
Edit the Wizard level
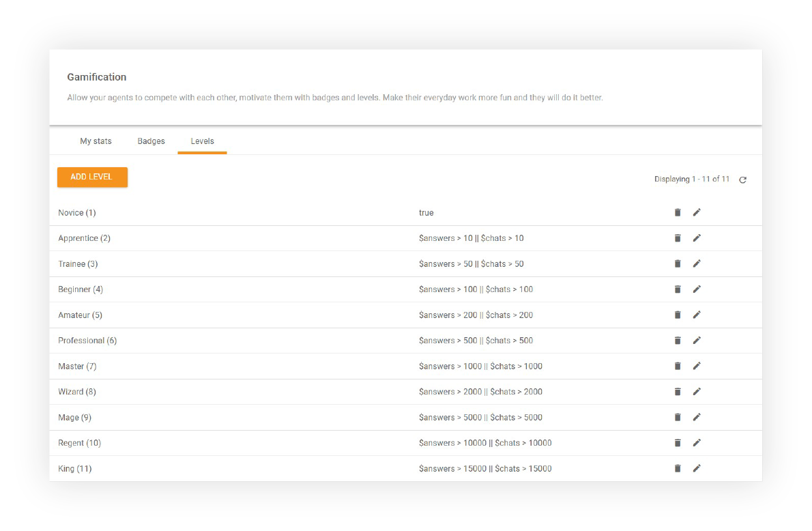pos(697,391)
